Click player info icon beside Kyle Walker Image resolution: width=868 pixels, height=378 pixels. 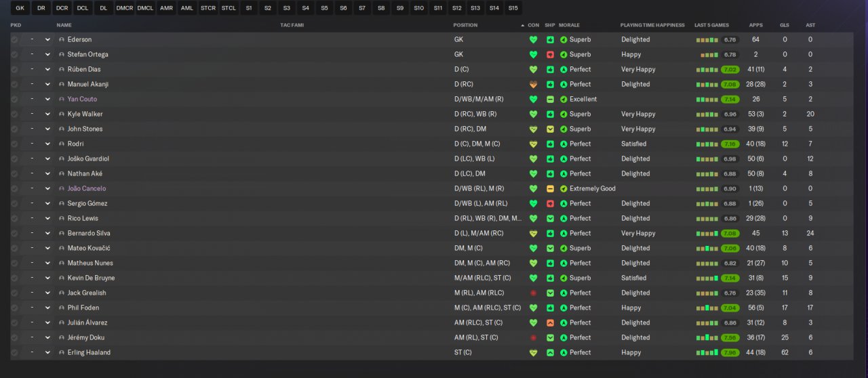point(62,114)
